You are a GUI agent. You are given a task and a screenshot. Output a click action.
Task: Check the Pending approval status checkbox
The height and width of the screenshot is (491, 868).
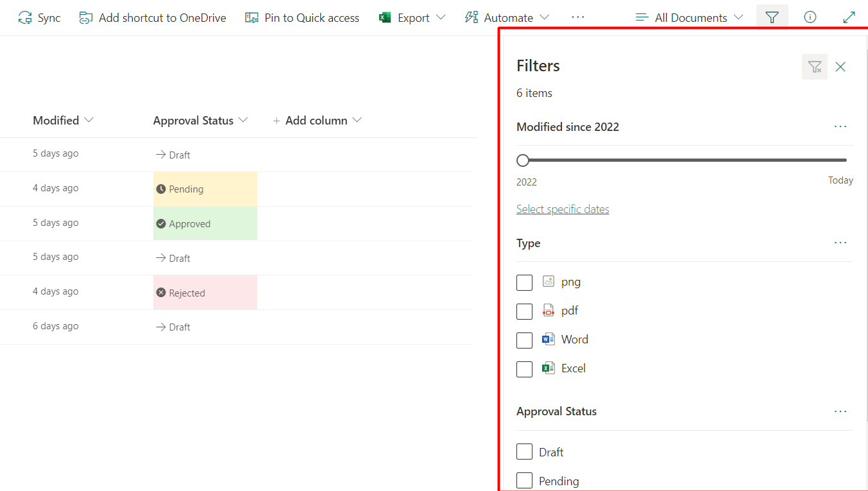(x=525, y=481)
